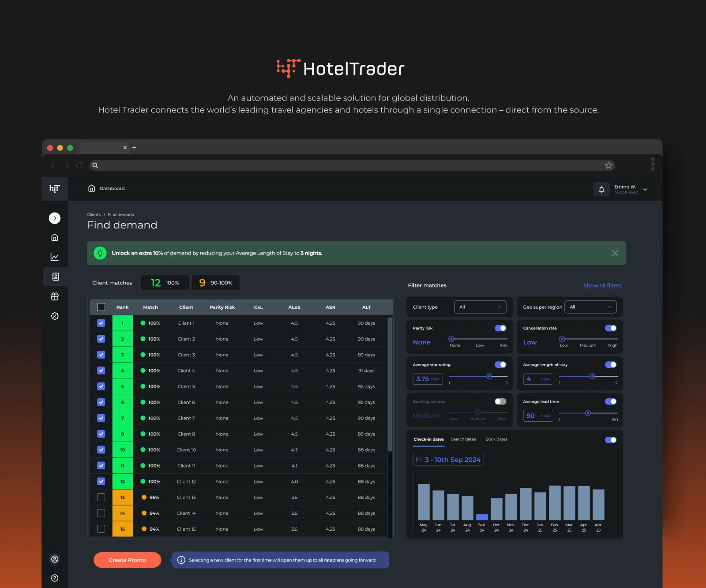Open a new browser tab
The height and width of the screenshot is (588, 706).
tap(134, 147)
